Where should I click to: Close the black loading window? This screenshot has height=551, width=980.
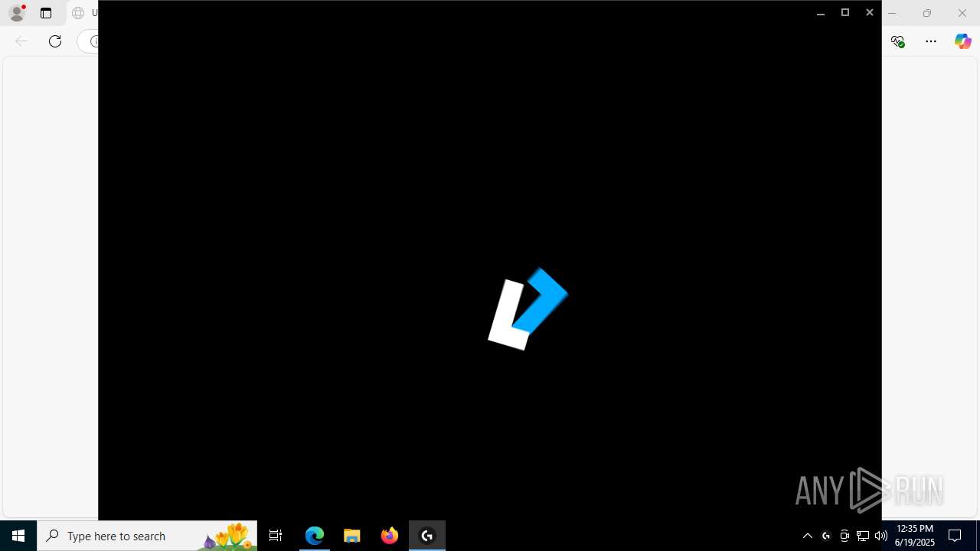[x=870, y=12]
